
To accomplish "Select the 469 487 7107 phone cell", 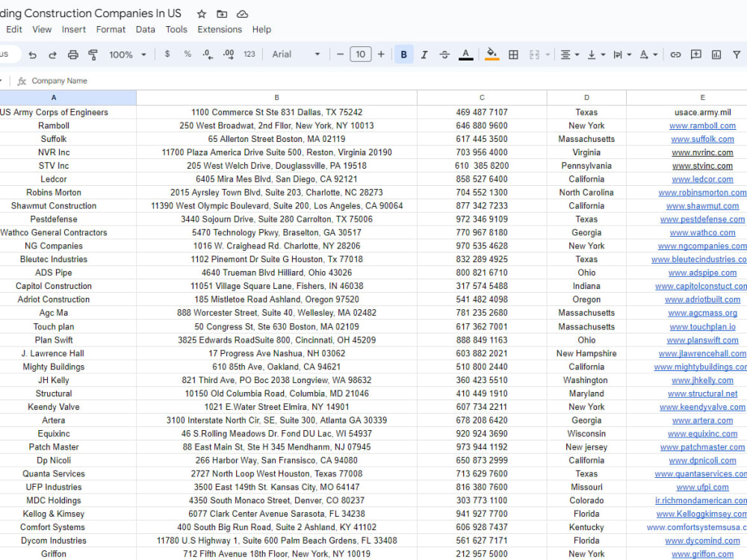I will pos(482,113).
